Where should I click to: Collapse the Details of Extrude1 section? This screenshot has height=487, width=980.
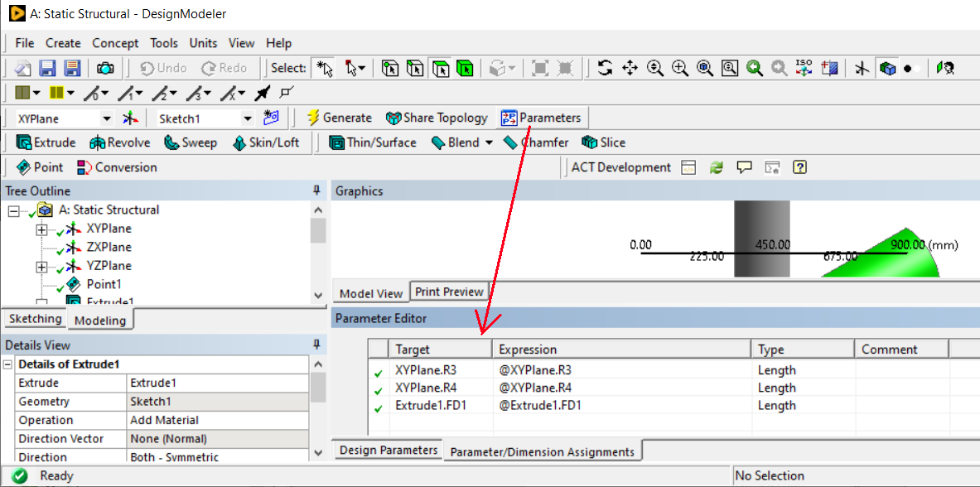coord(8,364)
